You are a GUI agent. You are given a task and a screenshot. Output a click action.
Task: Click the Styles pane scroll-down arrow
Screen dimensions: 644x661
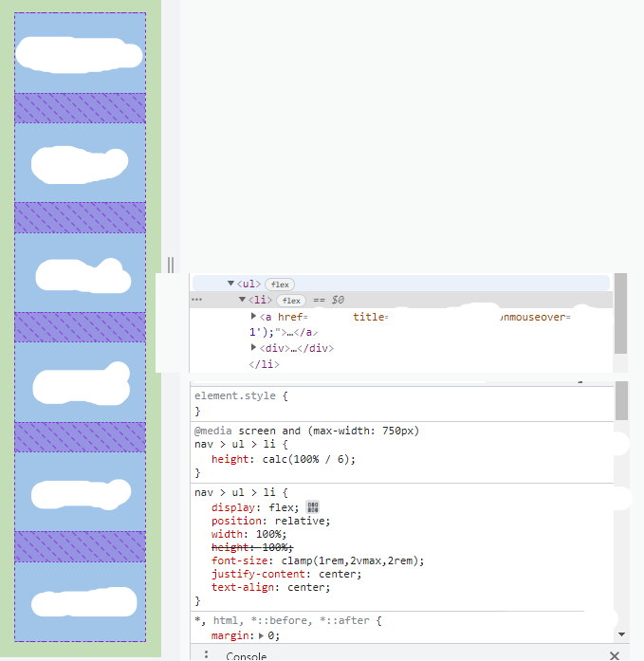(621, 634)
